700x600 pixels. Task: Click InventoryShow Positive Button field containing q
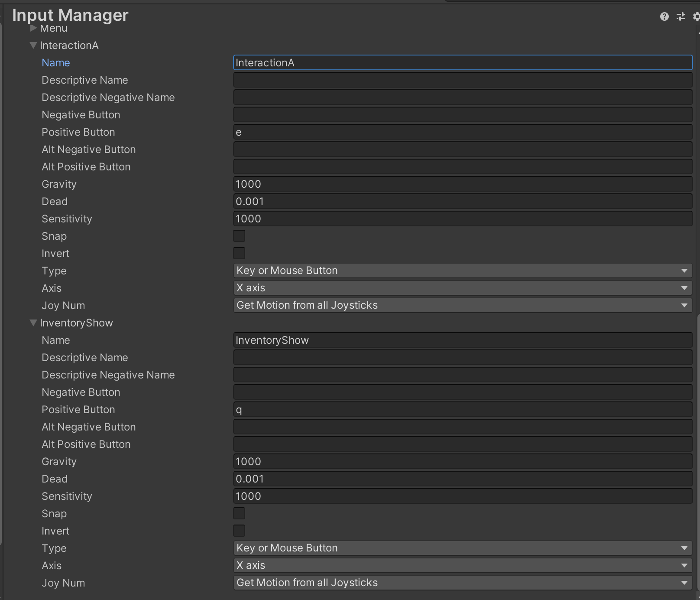(x=463, y=410)
